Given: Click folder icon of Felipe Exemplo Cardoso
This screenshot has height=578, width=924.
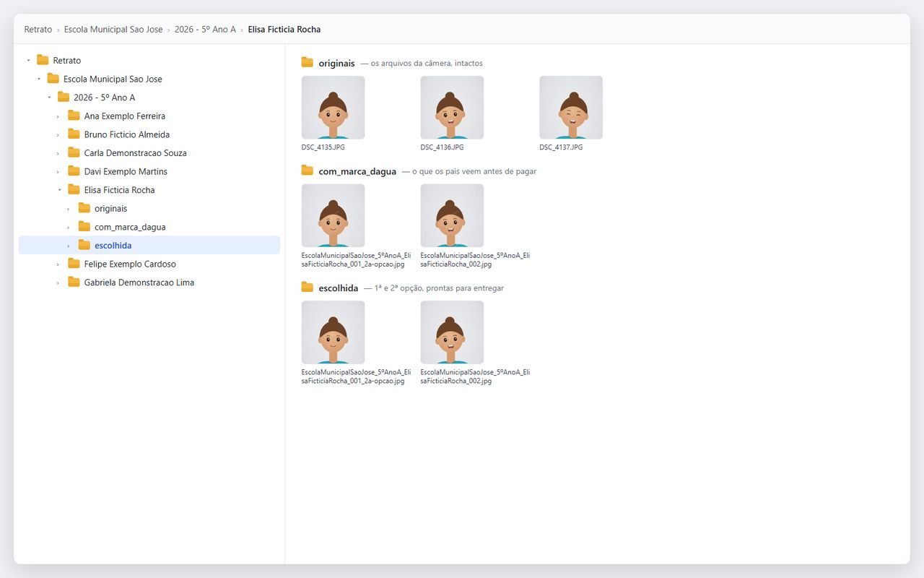Looking at the screenshot, I should [74, 264].
